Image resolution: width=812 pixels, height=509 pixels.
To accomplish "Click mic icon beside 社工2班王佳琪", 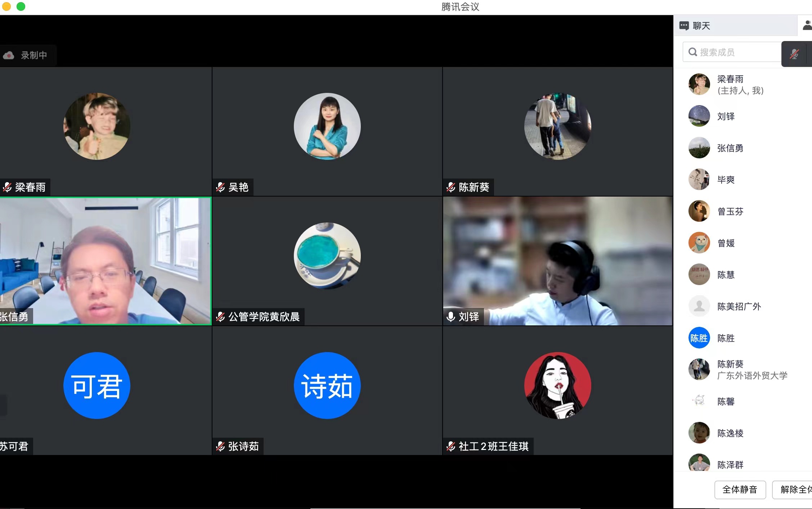I will pos(450,446).
